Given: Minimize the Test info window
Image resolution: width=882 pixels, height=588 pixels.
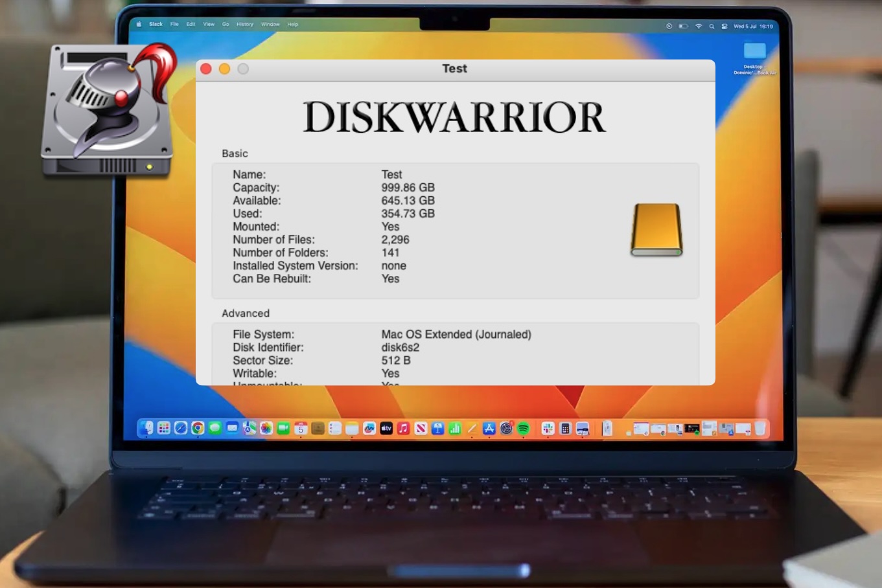Looking at the screenshot, I should [224, 69].
